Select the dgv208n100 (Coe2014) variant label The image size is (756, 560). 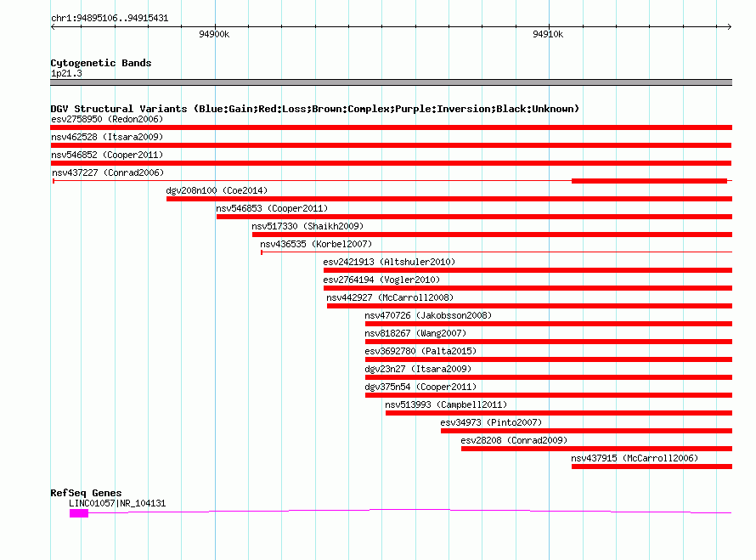point(217,190)
